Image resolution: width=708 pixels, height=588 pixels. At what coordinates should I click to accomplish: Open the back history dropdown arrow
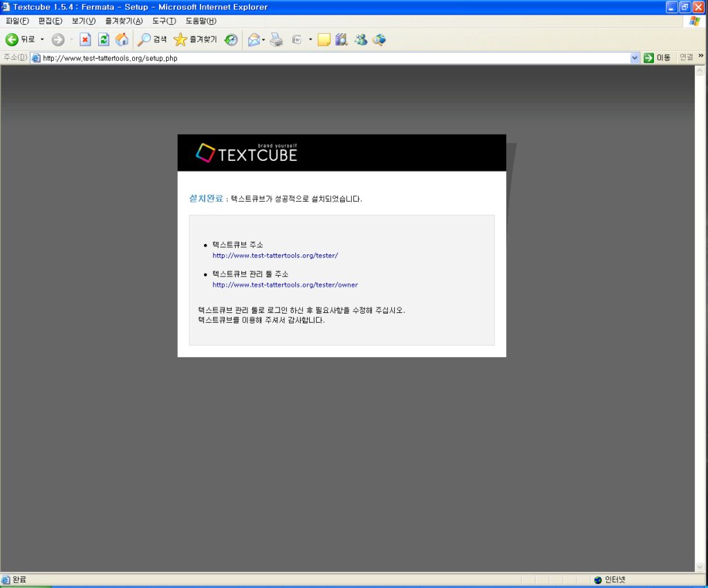click(42, 39)
